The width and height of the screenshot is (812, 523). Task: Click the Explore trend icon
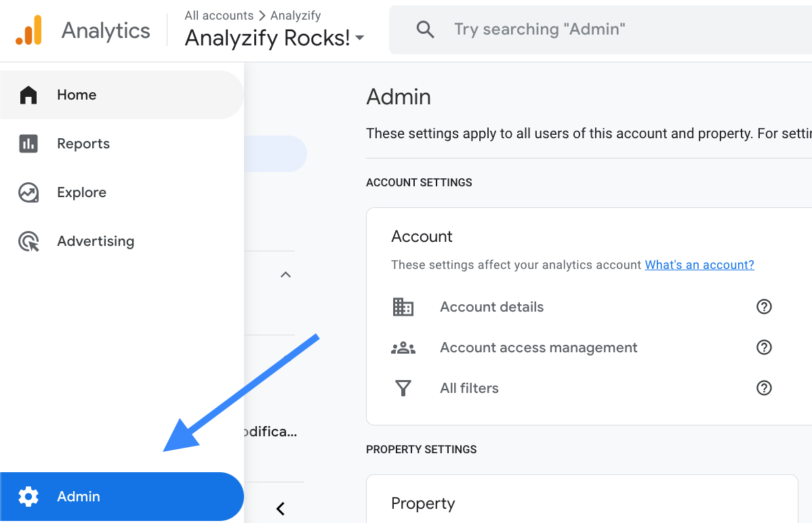coord(28,192)
